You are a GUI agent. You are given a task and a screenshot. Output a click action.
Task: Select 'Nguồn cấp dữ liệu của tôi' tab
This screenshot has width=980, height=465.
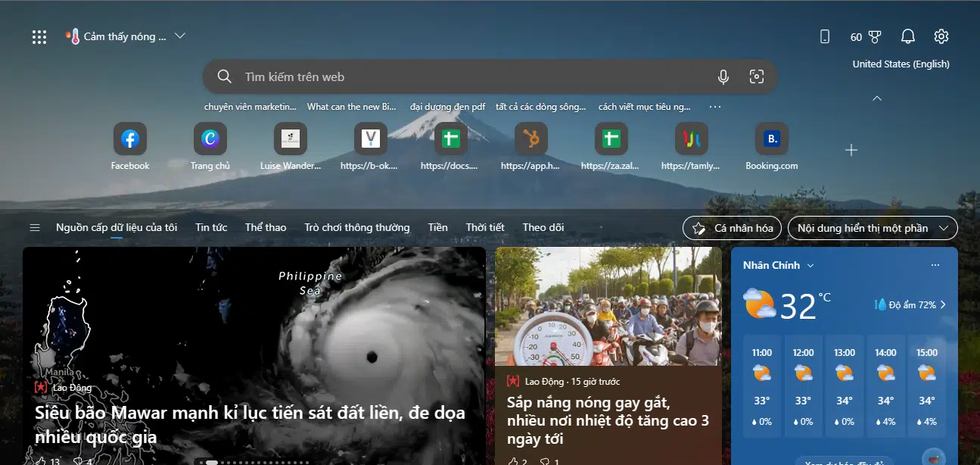[x=117, y=227]
